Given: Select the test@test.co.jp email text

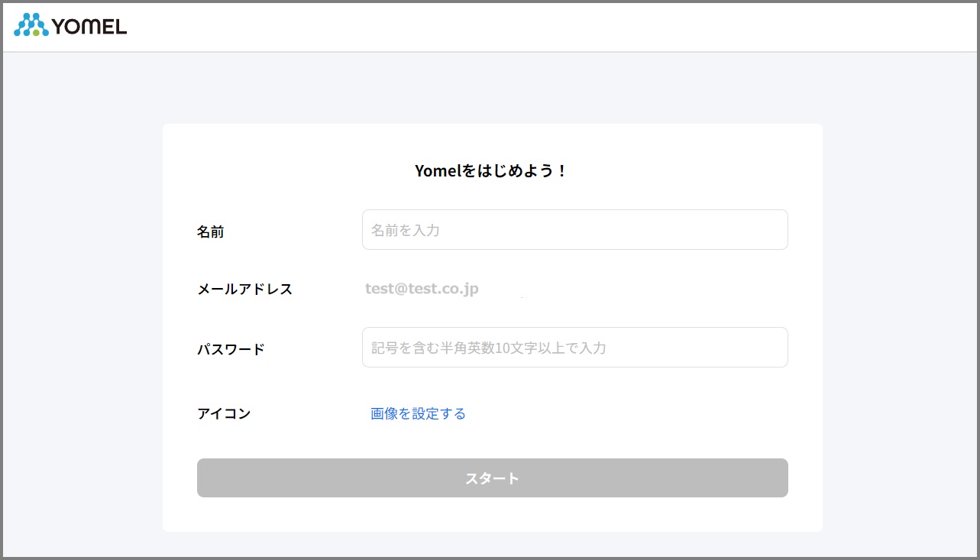Looking at the screenshot, I should point(422,289).
